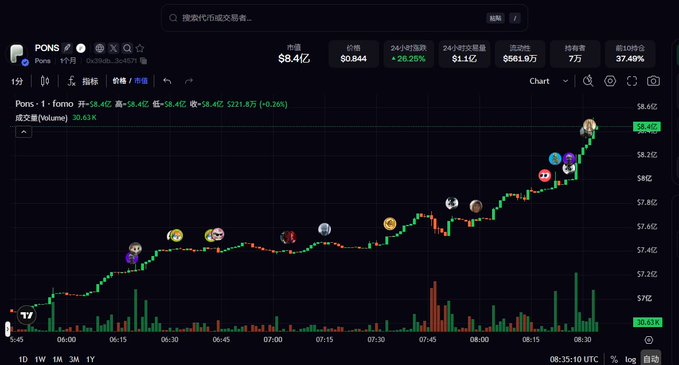679x365 pixels.
Task: Redo the chart action
Action: point(189,81)
